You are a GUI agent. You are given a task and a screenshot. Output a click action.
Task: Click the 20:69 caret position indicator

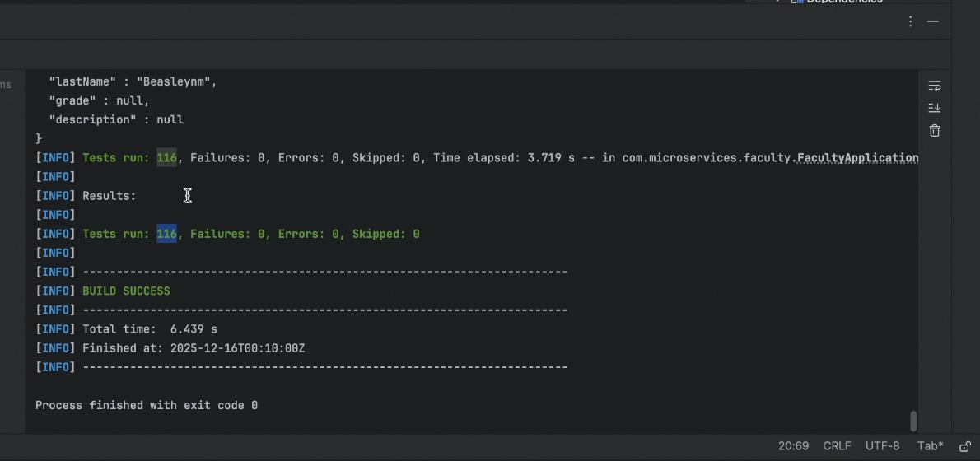[x=793, y=446]
